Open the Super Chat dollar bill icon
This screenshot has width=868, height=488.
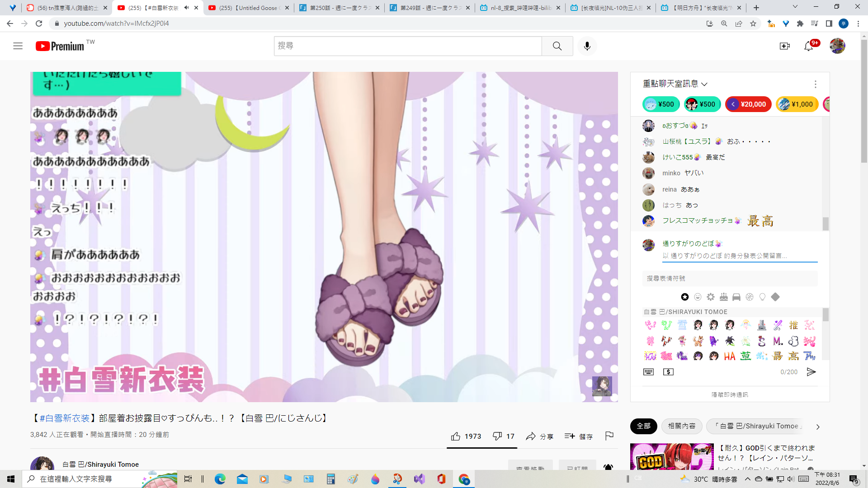(x=668, y=372)
